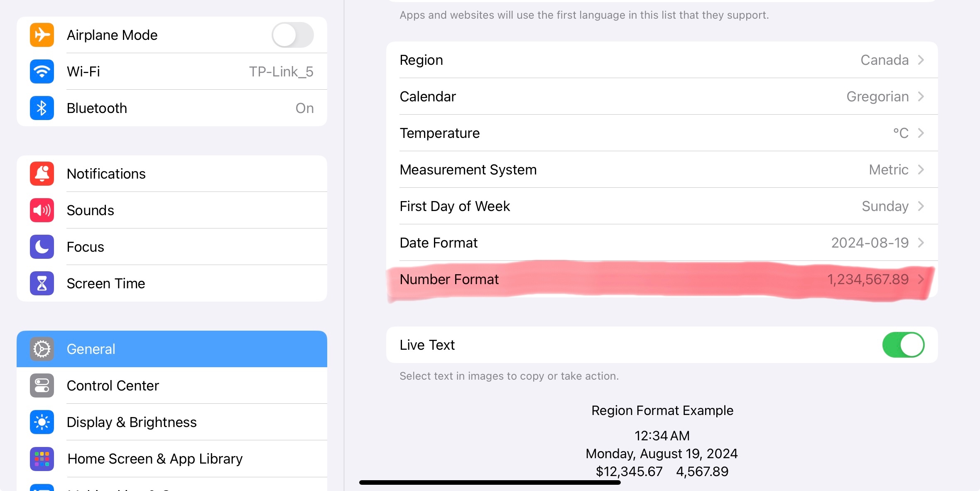Expand First Day of Week options
Screen dimensions: 980x491
(661, 206)
